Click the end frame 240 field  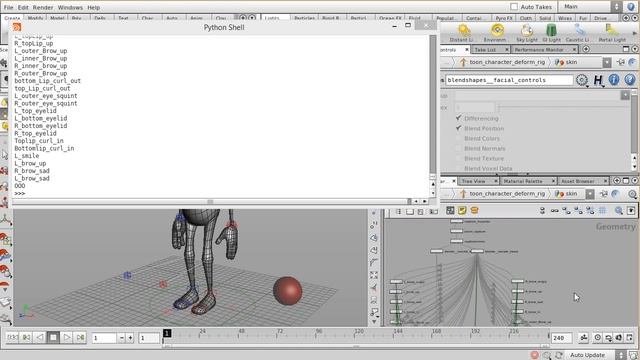coord(562,338)
